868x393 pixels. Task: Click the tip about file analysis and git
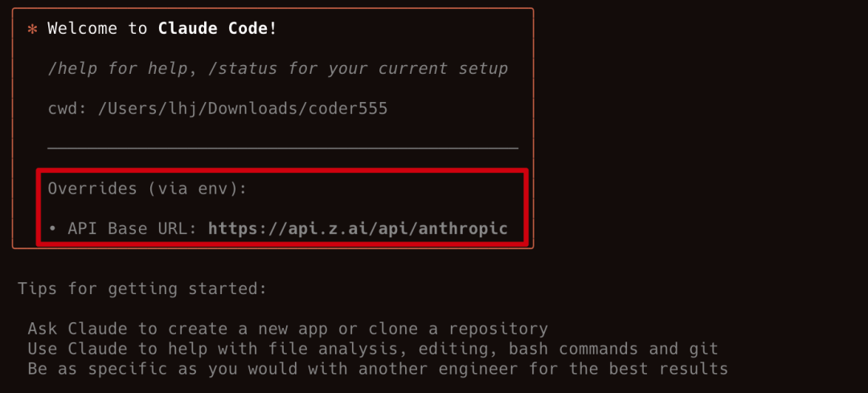(373, 349)
